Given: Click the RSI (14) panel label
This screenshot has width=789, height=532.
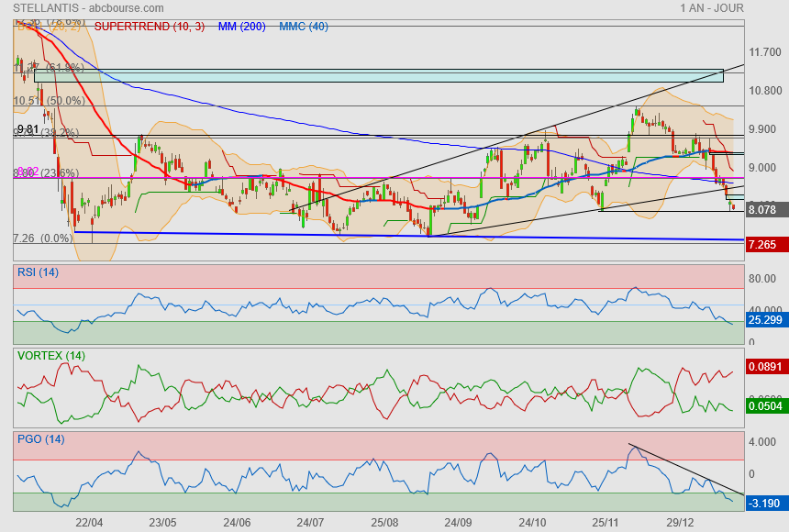Looking at the screenshot, I should point(38,272).
